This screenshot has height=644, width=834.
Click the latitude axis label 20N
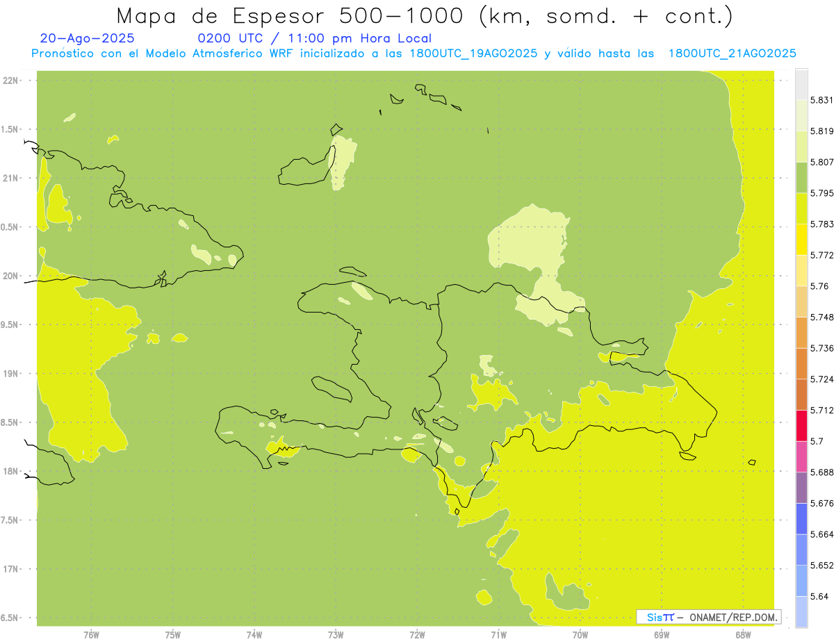pyautogui.click(x=10, y=276)
